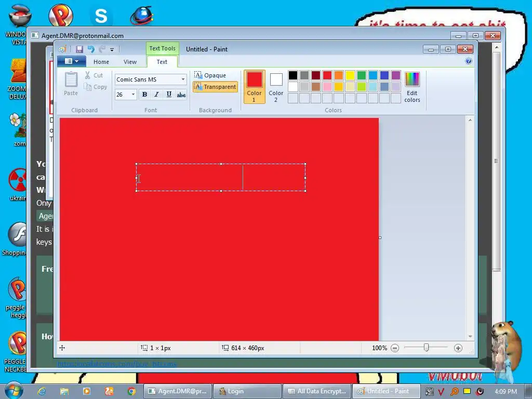The height and width of the screenshot is (399, 532).
Task: Undo the last action in Paint
Action: (x=91, y=49)
